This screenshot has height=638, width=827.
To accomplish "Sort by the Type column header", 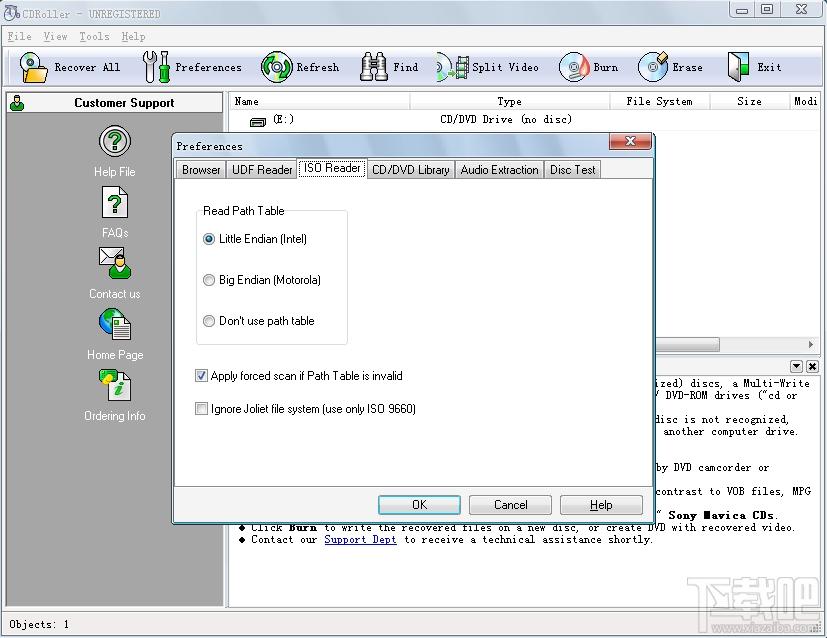I will tap(509, 101).
